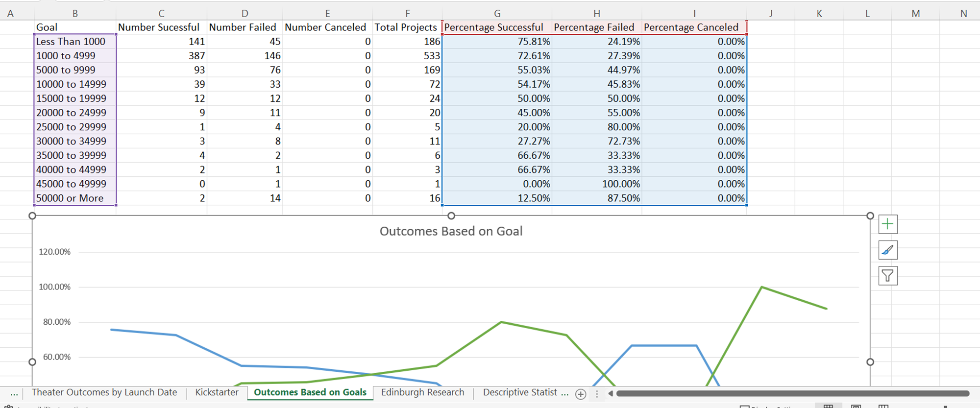The height and width of the screenshot is (408, 980).
Task: Select the Outcomes Based on Goals sheet tab
Action: coord(310,392)
